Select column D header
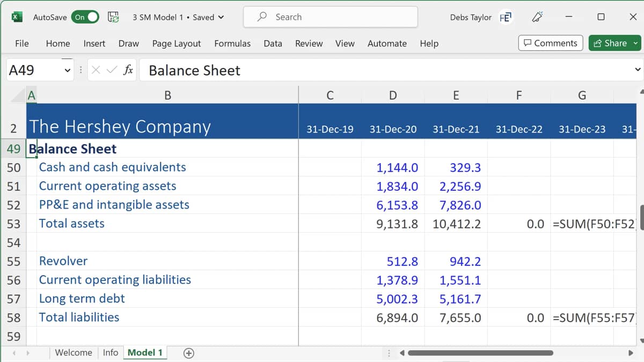This screenshot has width=644, height=362. click(x=393, y=95)
